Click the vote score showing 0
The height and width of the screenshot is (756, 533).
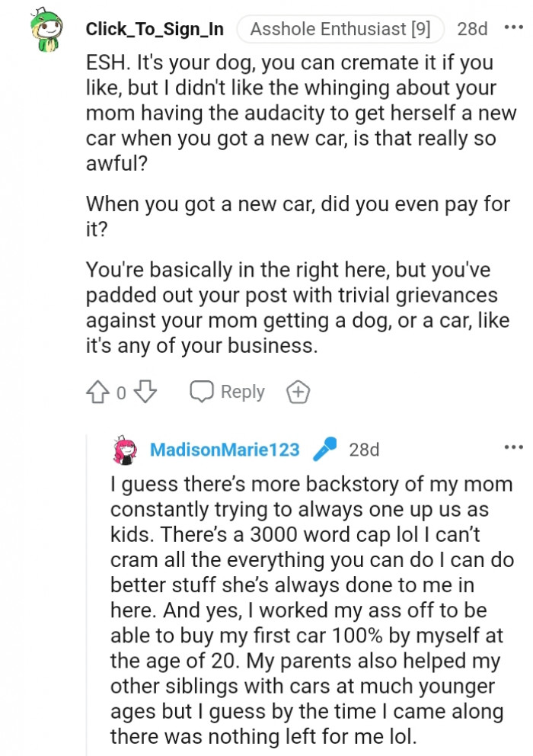pos(120,392)
